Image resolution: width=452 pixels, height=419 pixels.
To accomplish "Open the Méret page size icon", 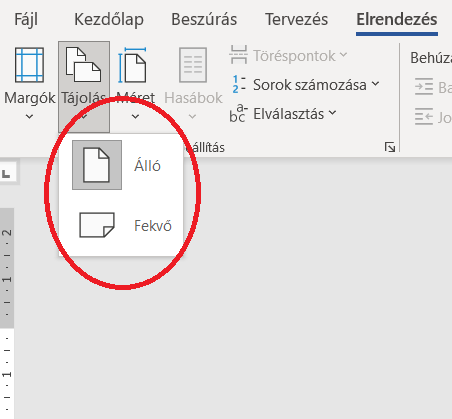I will pos(132,65).
